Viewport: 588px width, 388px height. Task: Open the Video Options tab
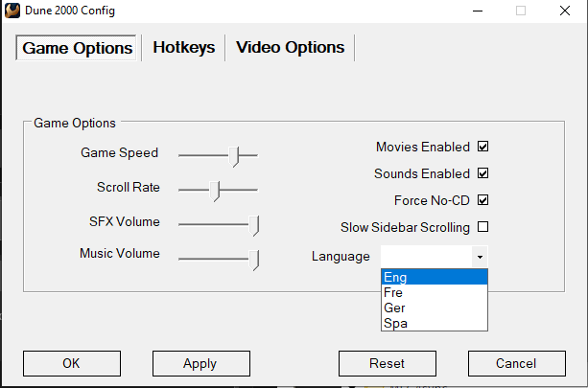click(290, 47)
